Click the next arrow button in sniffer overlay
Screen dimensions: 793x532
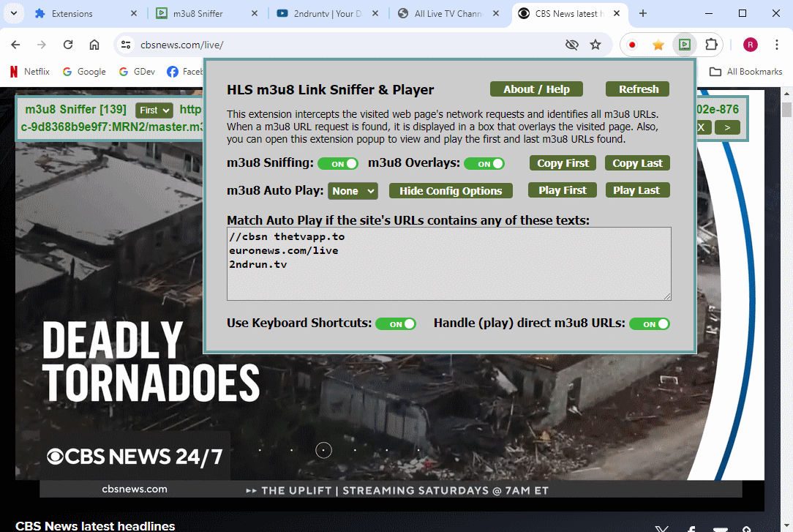pos(727,127)
